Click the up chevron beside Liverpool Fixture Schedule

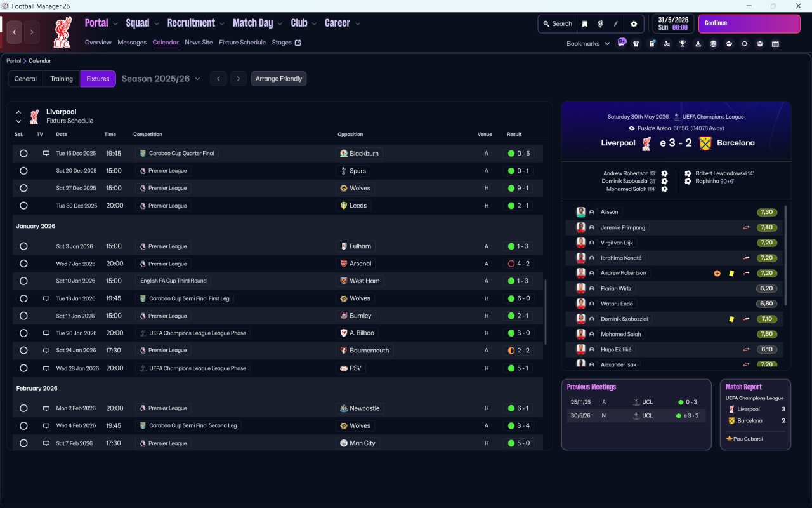pos(18,112)
